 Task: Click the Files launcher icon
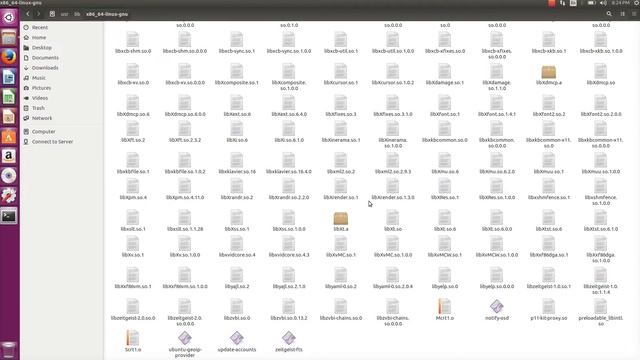point(9,38)
